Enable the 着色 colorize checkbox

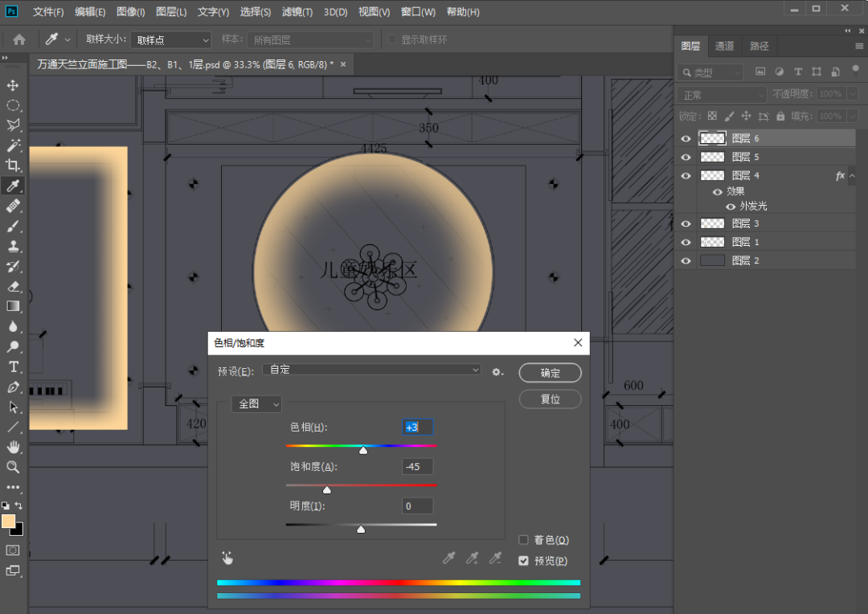point(523,540)
